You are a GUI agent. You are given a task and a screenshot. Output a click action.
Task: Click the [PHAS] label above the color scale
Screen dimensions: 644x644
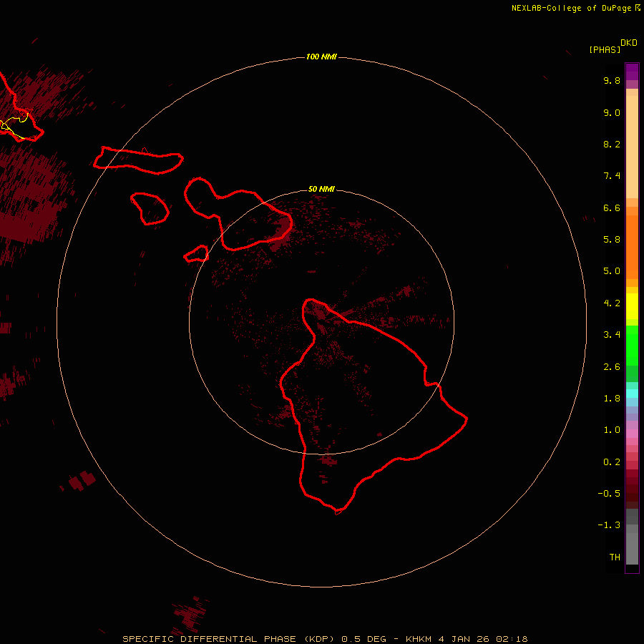click(605, 49)
